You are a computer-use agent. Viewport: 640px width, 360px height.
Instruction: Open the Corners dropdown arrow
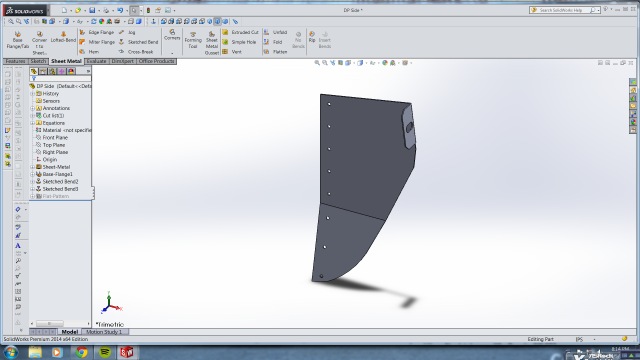(x=172, y=53)
